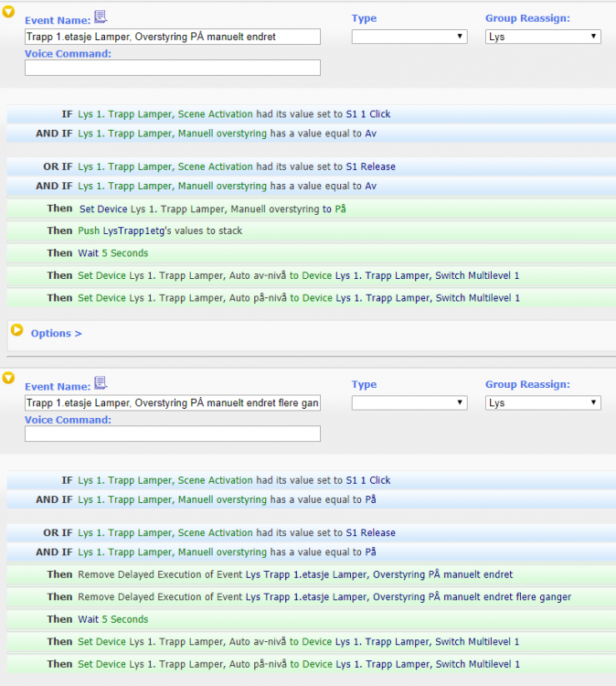
Task: Select second event's OR IF Scene Activation S1 Release
Action: (x=312, y=533)
